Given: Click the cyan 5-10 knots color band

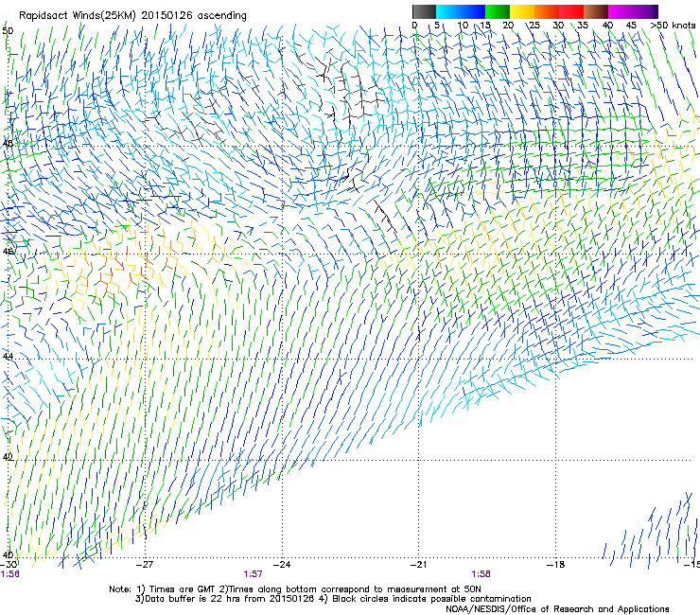Looking at the screenshot, I should pyautogui.click(x=448, y=11).
